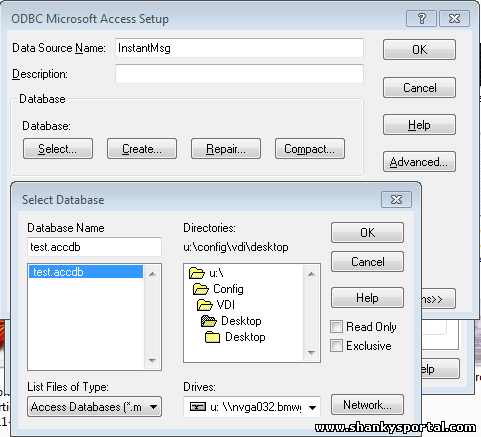Screen dimensions: 481x437
Task: Click the Description input field
Action: click(x=239, y=74)
